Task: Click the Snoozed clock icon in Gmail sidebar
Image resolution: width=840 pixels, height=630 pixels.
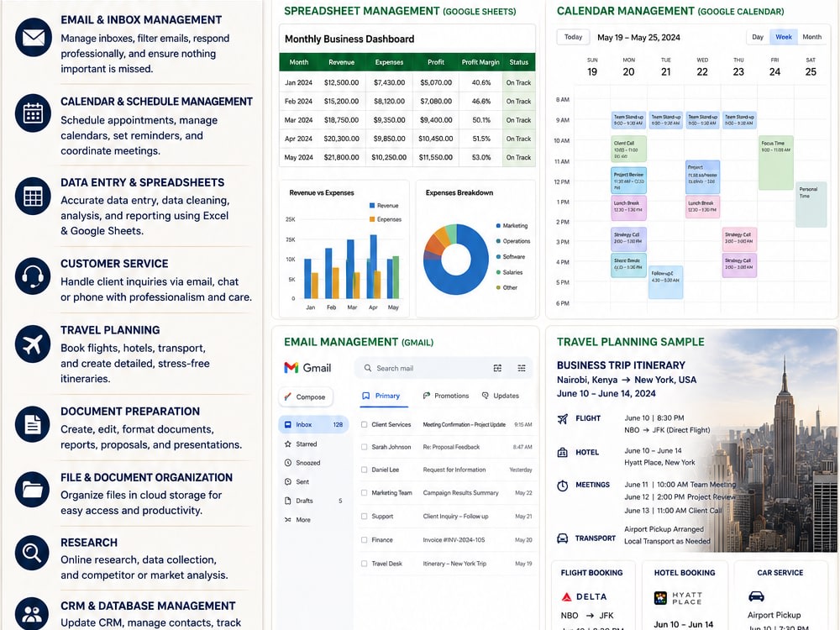Action: tap(287, 463)
